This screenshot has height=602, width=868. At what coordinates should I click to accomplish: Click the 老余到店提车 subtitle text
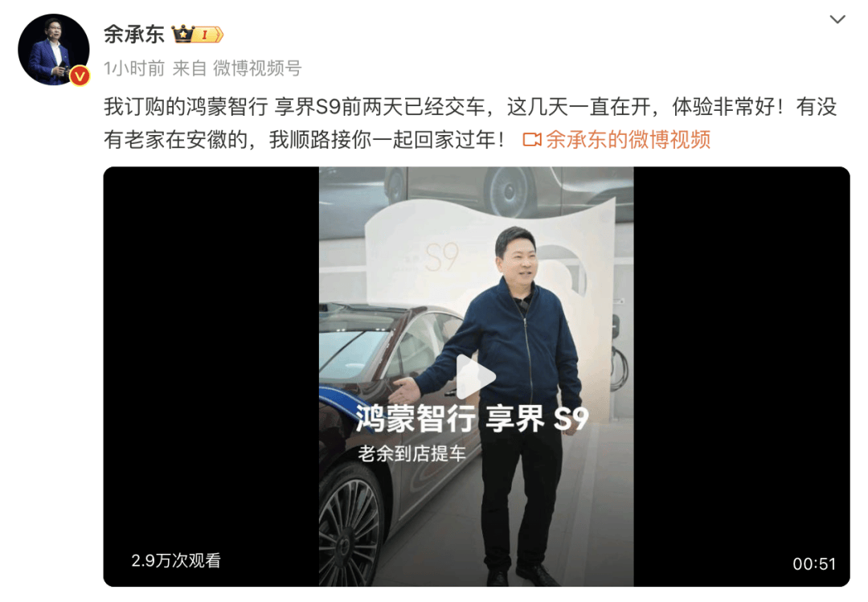coord(412,453)
